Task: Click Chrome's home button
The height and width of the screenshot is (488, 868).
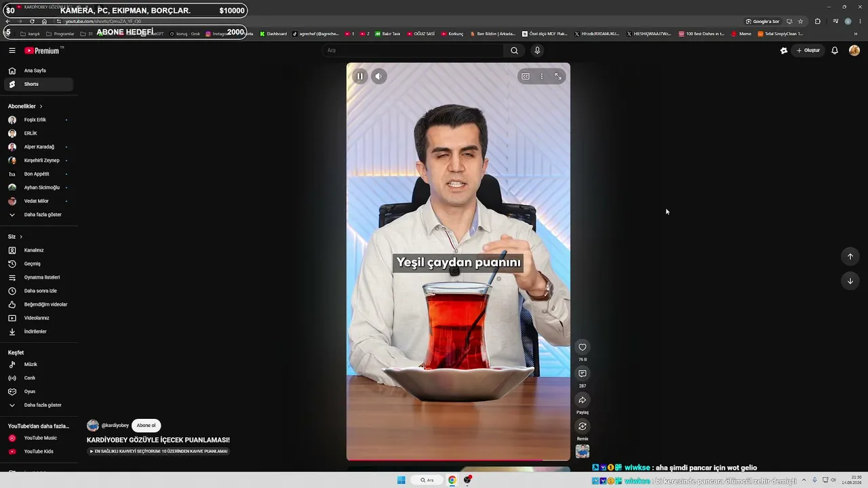Action: [44, 21]
